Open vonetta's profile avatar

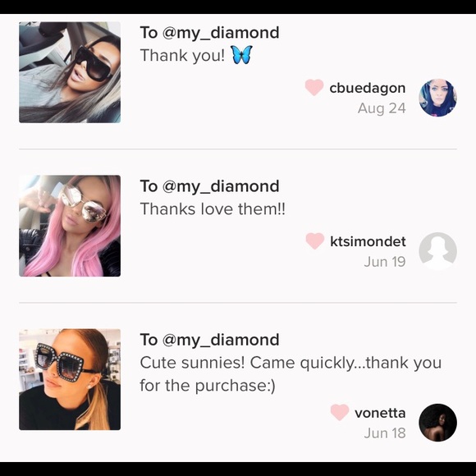[437, 423]
